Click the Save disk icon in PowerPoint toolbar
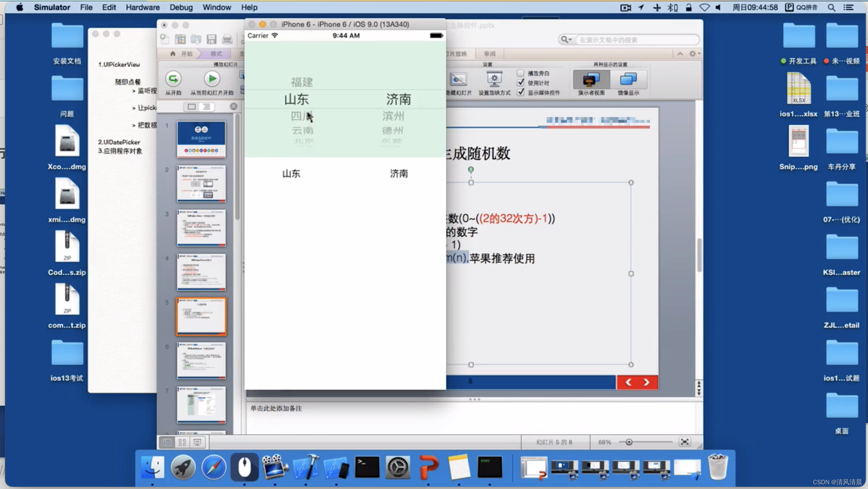The image size is (868, 489). coord(211,39)
